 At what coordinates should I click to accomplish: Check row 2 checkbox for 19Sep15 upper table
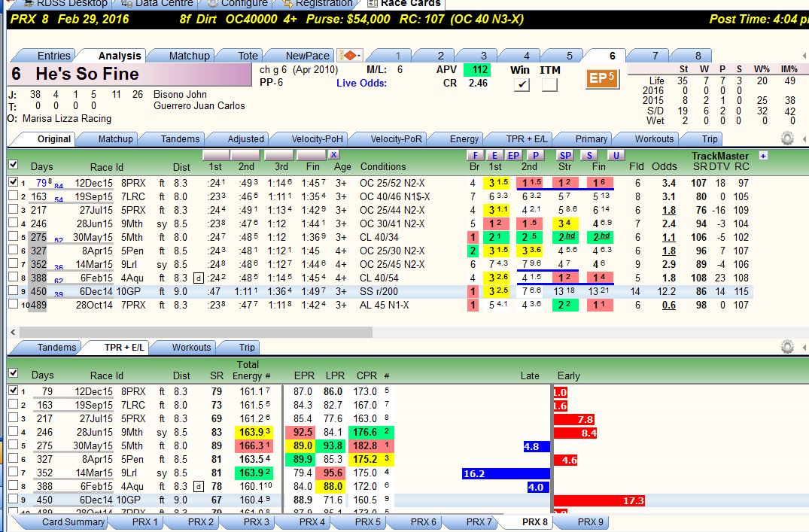coord(14,196)
